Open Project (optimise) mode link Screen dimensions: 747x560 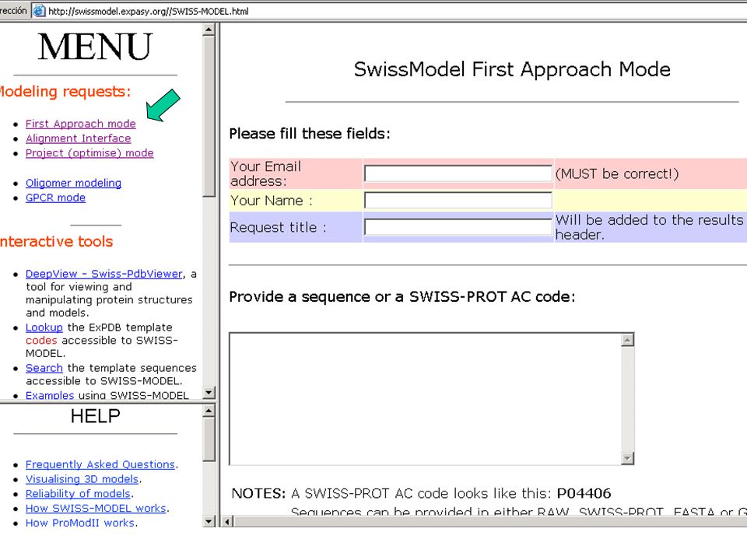tap(89, 153)
